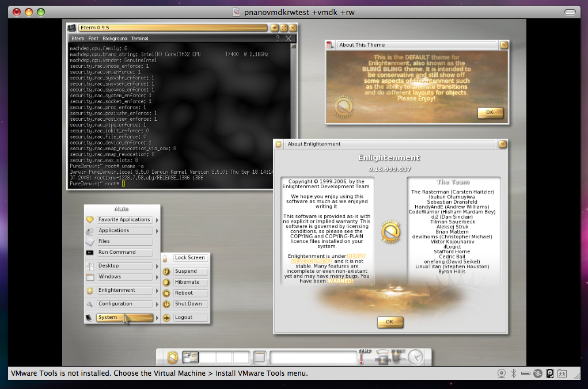Open the Background menu in Eterm
This screenshot has height=389, width=588.
click(115, 39)
